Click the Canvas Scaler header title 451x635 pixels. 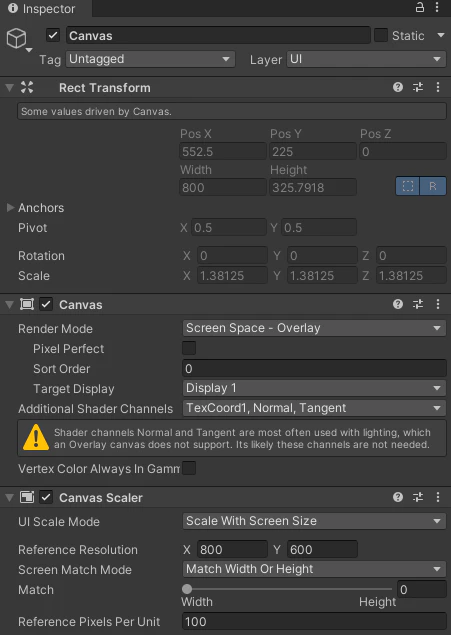coord(101,497)
